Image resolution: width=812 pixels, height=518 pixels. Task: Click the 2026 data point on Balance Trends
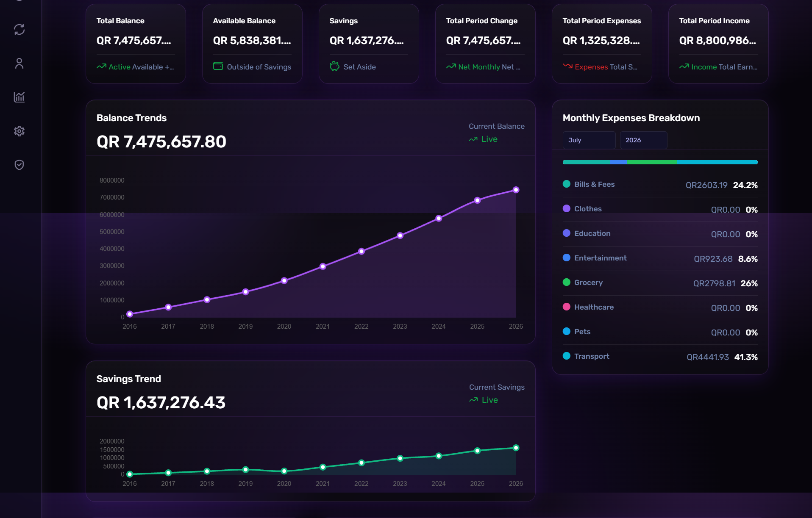coord(516,190)
